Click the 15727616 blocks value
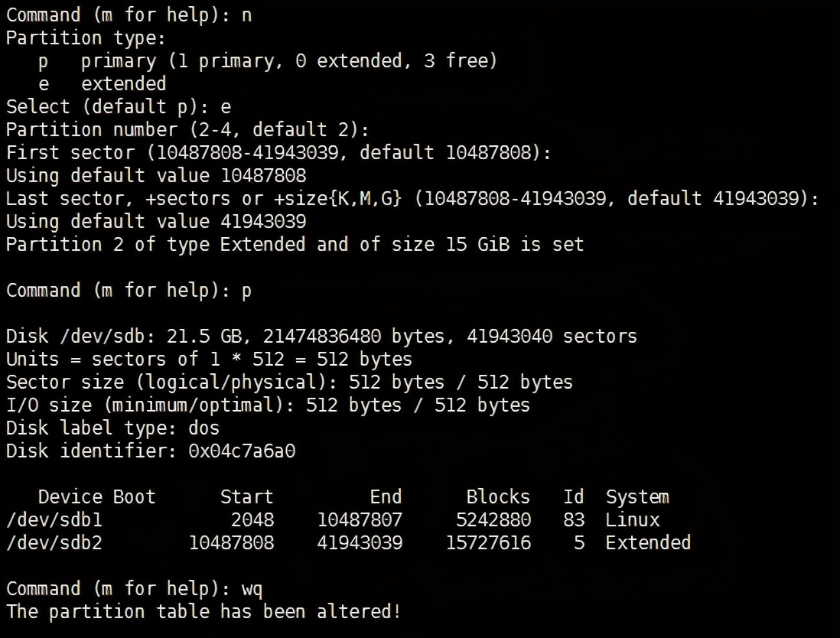Image resolution: width=840 pixels, height=638 pixels. (x=488, y=543)
